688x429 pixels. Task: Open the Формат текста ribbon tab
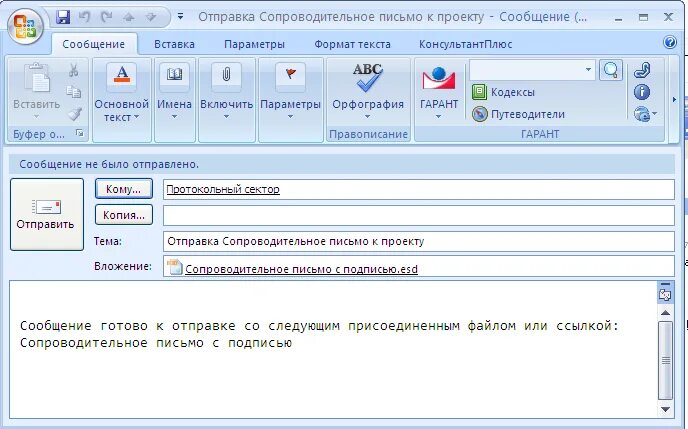click(x=352, y=44)
